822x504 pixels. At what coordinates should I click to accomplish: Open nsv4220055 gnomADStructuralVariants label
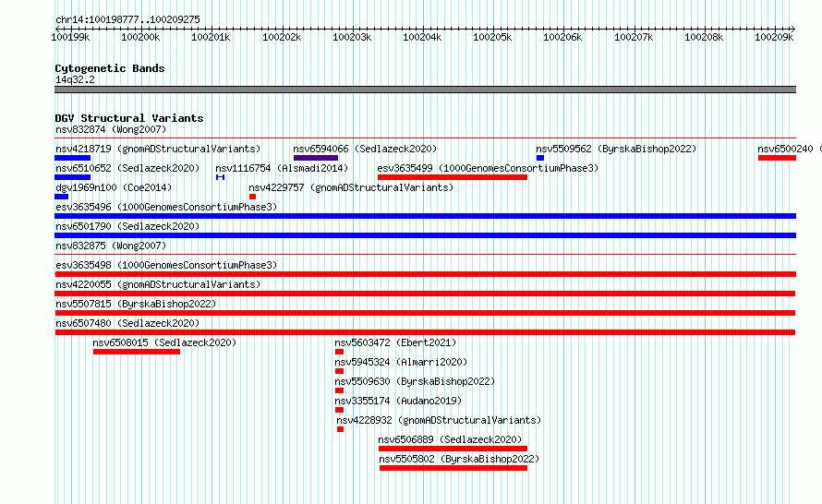[158, 284]
